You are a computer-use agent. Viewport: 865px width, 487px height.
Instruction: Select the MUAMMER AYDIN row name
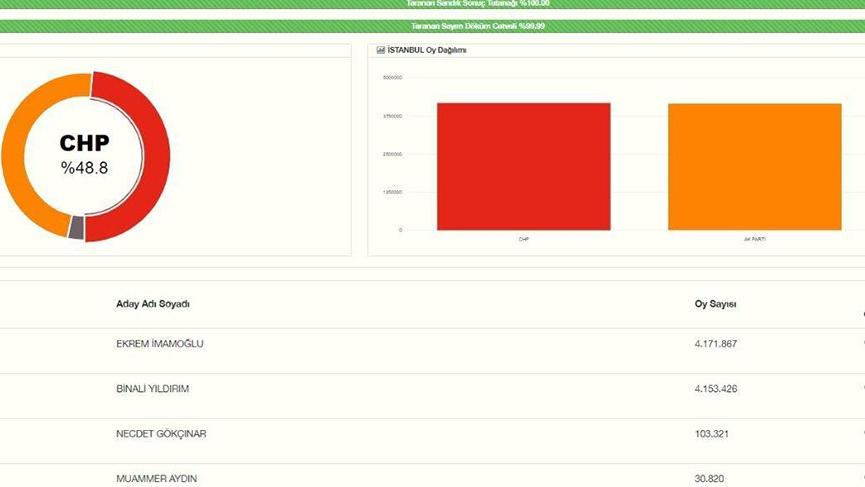156,479
